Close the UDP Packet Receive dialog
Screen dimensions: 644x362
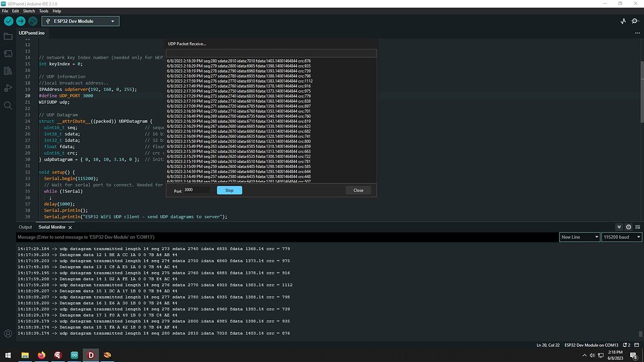pos(358,190)
